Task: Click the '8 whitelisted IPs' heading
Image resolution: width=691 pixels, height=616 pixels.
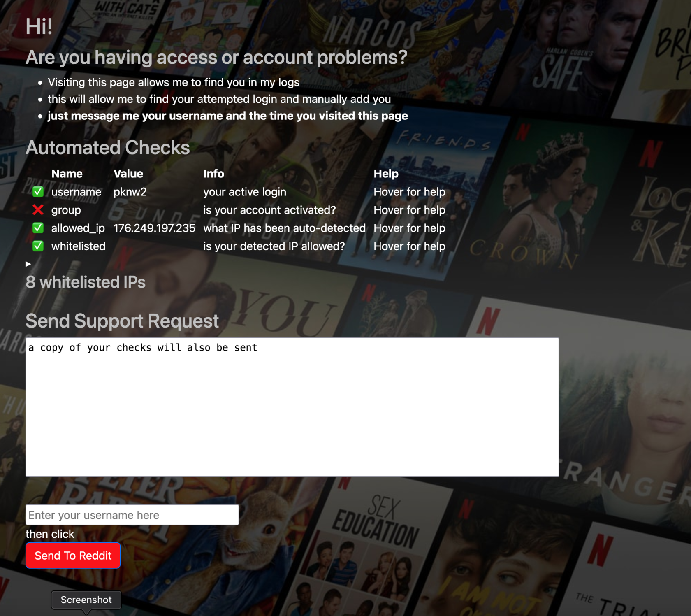Action: (86, 282)
